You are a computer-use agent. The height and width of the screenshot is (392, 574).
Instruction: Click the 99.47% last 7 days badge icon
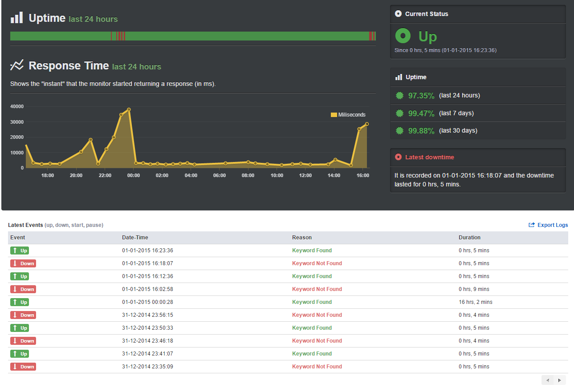click(399, 113)
